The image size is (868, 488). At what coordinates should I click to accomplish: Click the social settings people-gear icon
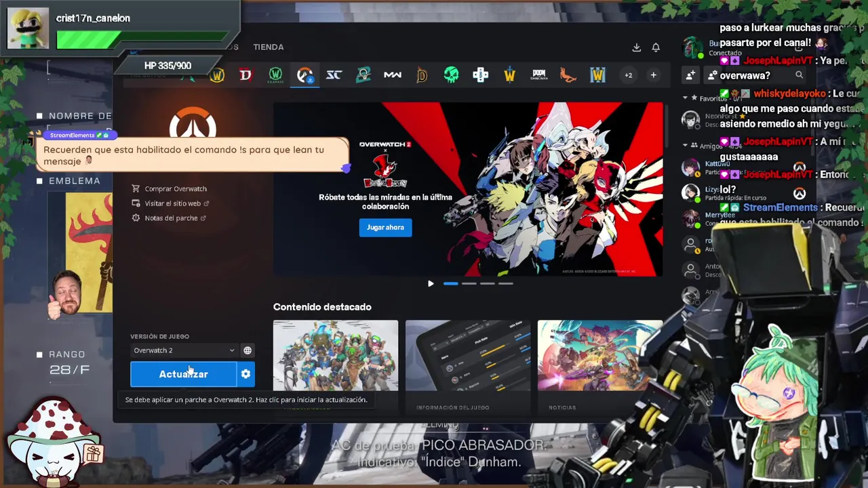pyautogui.click(x=712, y=75)
